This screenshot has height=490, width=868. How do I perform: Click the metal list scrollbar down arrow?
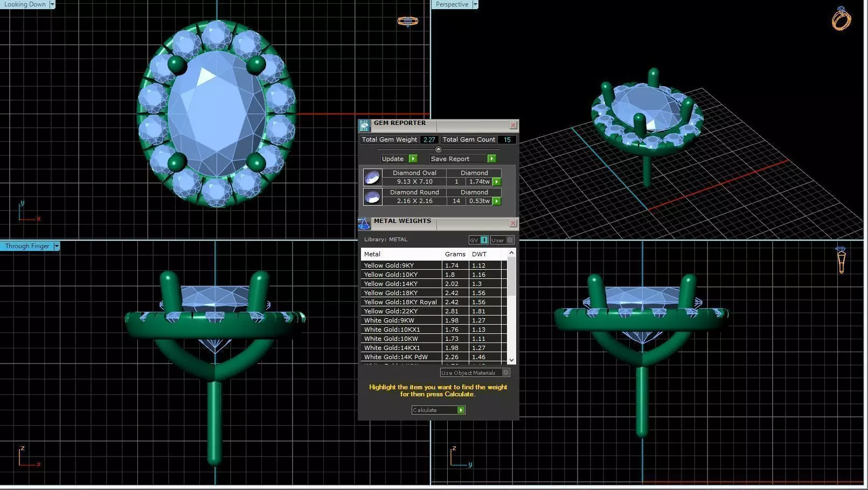[511, 360]
